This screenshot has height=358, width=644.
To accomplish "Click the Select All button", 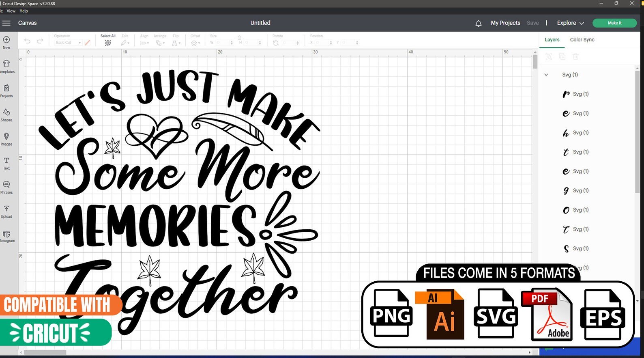I will pyautogui.click(x=108, y=40).
